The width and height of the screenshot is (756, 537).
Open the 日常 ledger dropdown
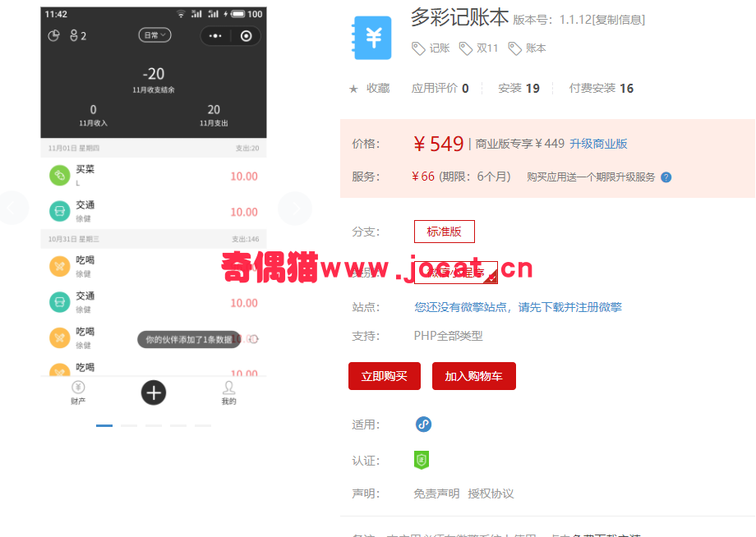coord(154,35)
